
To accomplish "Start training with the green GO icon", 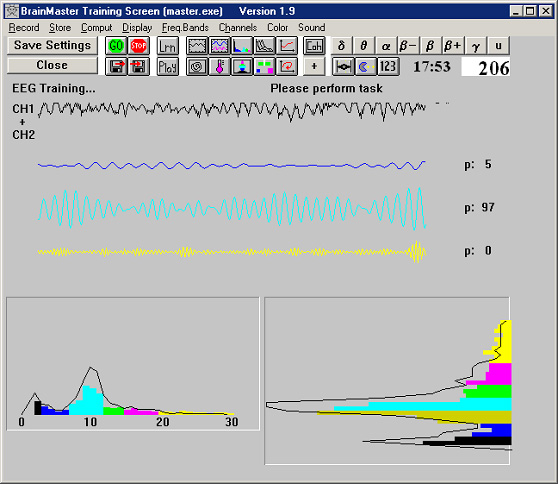I will click(x=116, y=46).
